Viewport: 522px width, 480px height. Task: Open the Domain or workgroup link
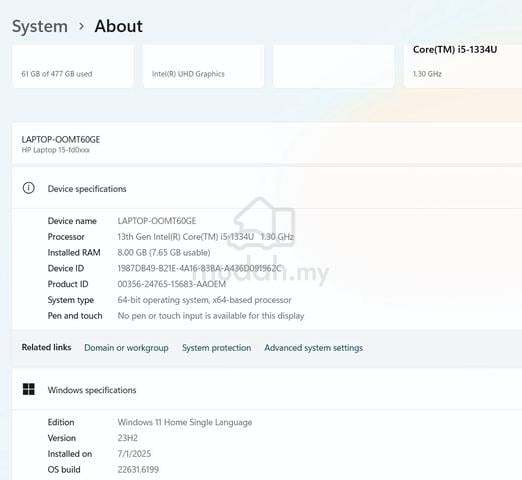coord(126,348)
